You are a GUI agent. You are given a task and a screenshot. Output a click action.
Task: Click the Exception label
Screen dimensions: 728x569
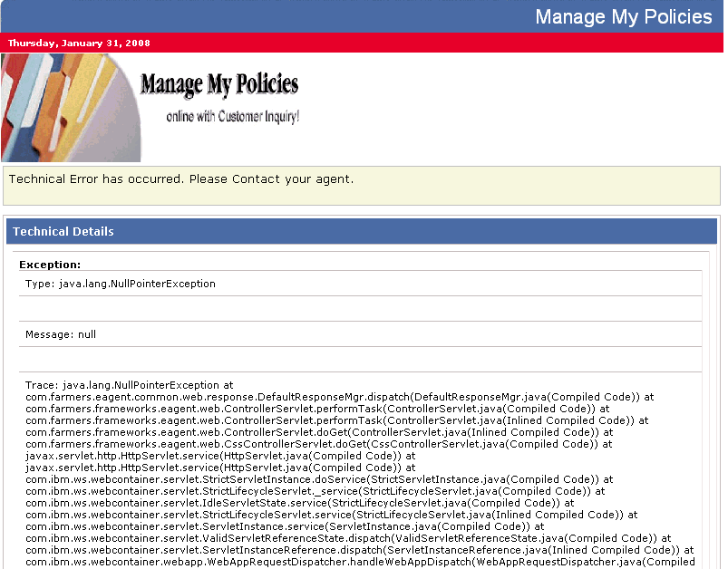(x=50, y=265)
